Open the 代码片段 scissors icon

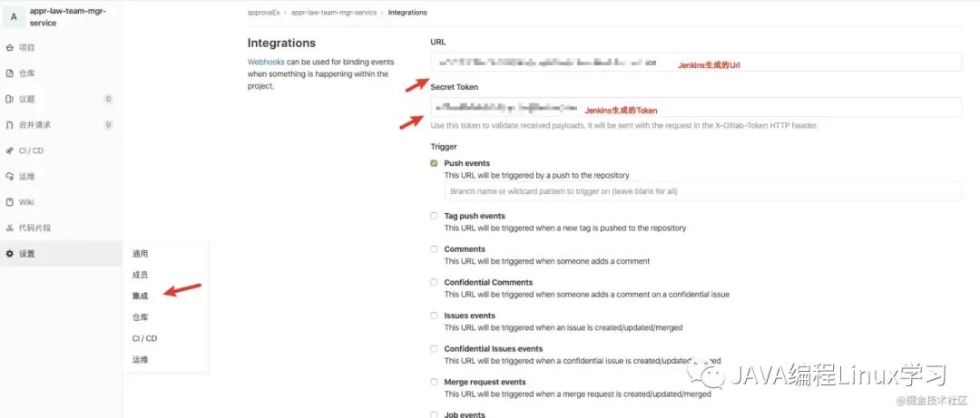click(x=9, y=228)
